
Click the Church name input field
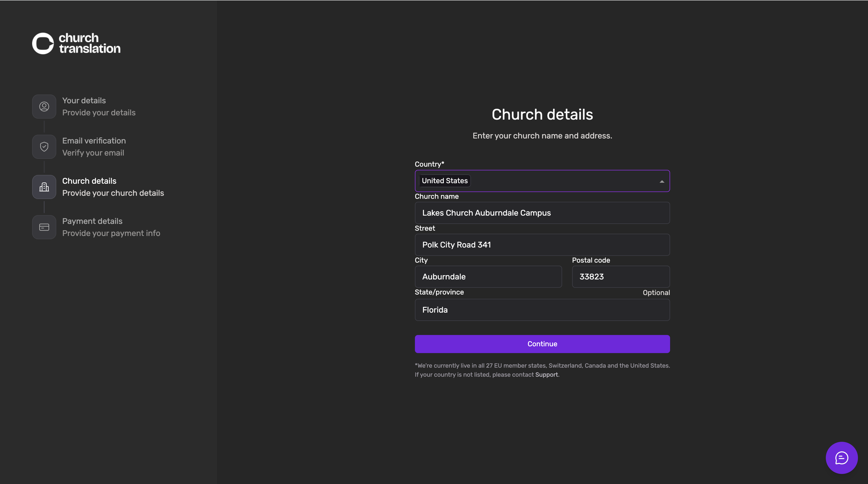tap(542, 213)
